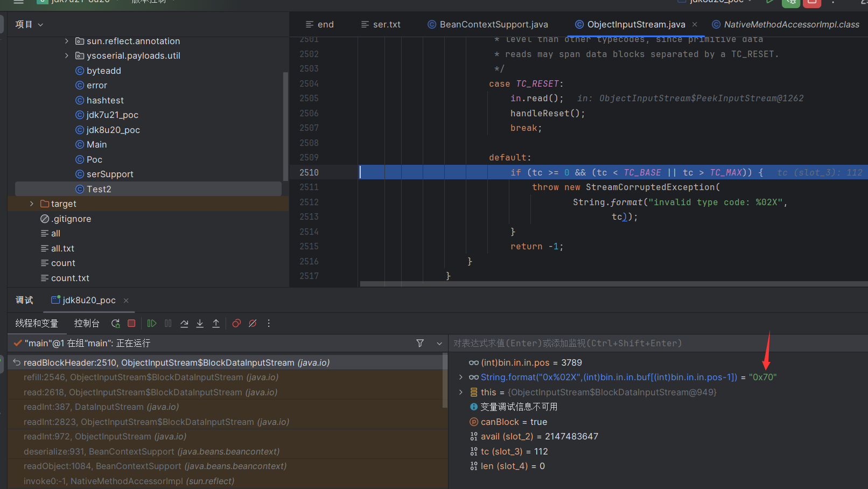Screen dimensions: 868x489
Task: Select the Poc class
Action: click(x=94, y=159)
